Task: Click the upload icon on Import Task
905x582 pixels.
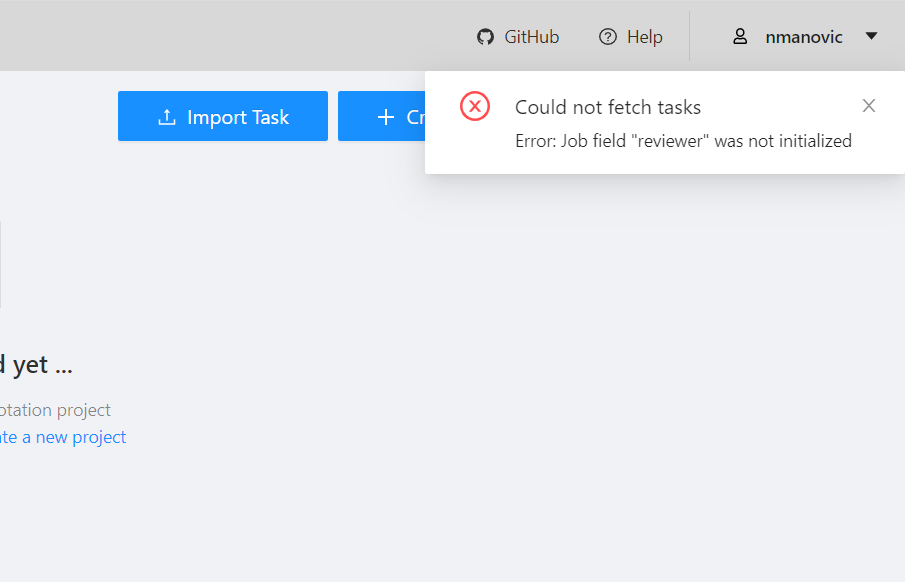Action: coord(165,116)
